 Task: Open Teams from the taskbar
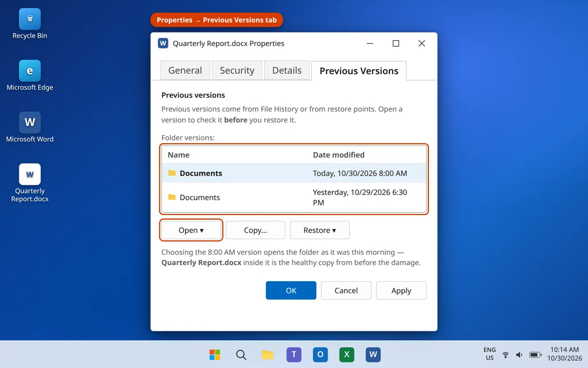click(294, 354)
